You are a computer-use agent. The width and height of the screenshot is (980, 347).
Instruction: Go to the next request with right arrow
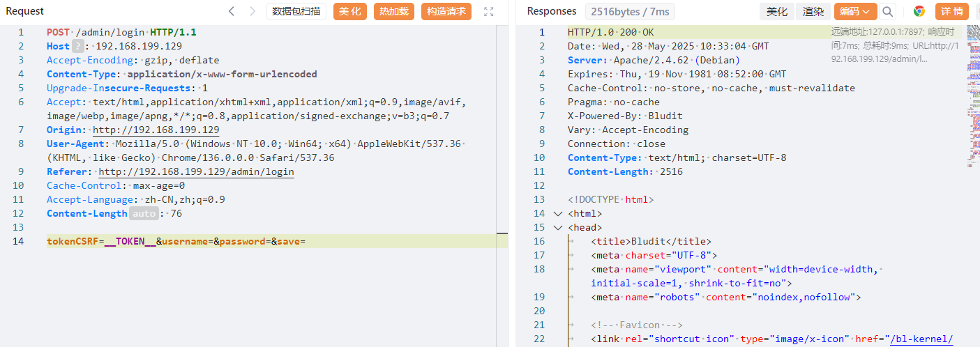(x=252, y=11)
